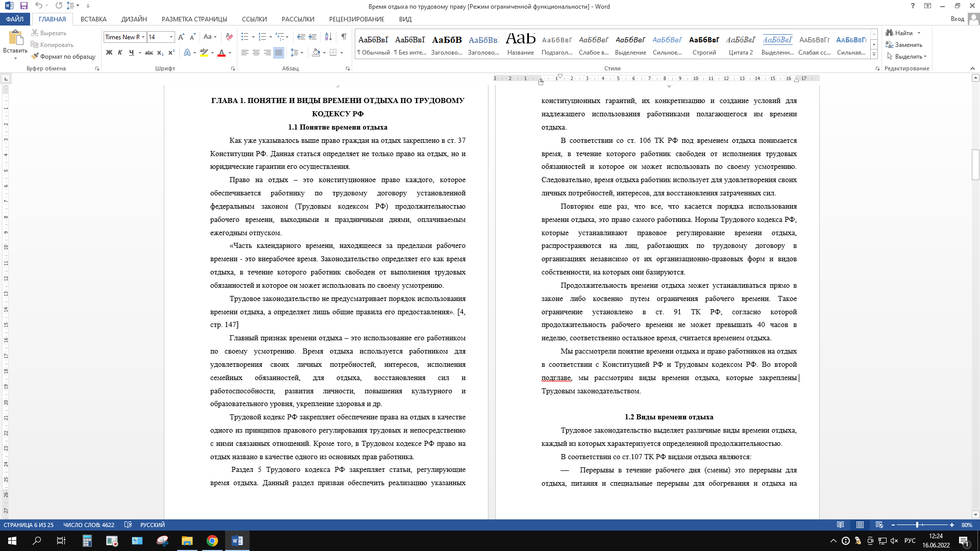Expand bullet list options arrow
The height and width of the screenshot is (551, 980).
[x=253, y=37]
